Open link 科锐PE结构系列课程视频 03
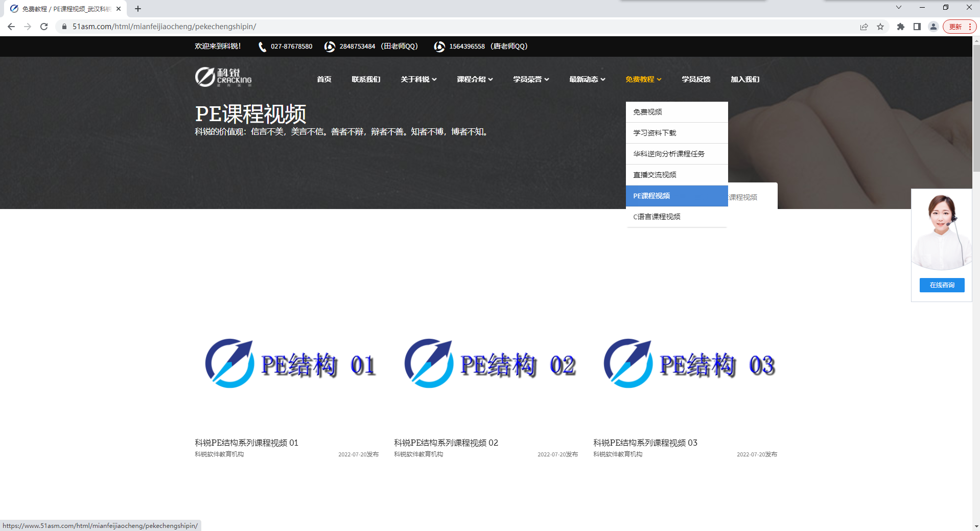Viewport: 980px width, 531px height. [645, 443]
